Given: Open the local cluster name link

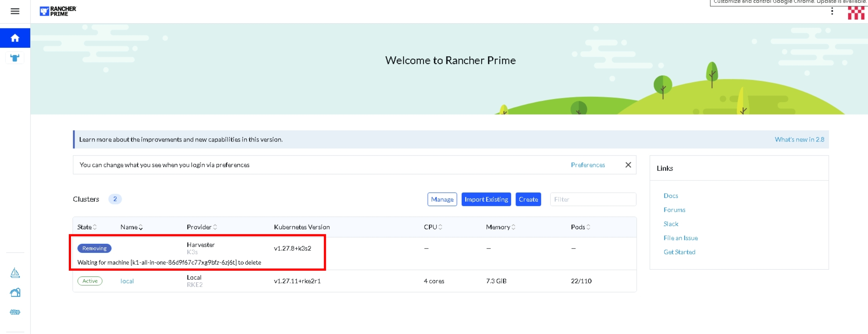Looking at the screenshot, I should pyautogui.click(x=127, y=281).
